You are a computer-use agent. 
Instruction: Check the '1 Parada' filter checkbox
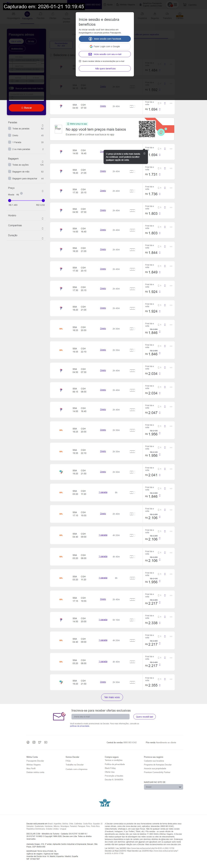(x=10, y=142)
